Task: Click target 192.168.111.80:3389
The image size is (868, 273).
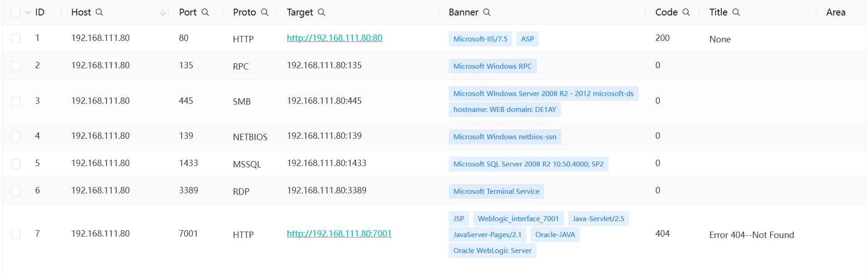Action: pos(326,191)
